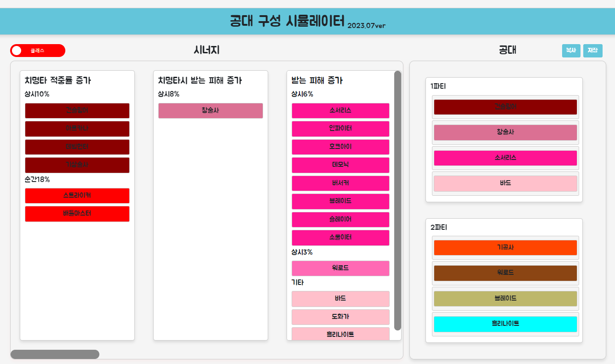Screen dimensions: 615x364
Task: Select the 소울이터 class tile
Action: [340, 238]
